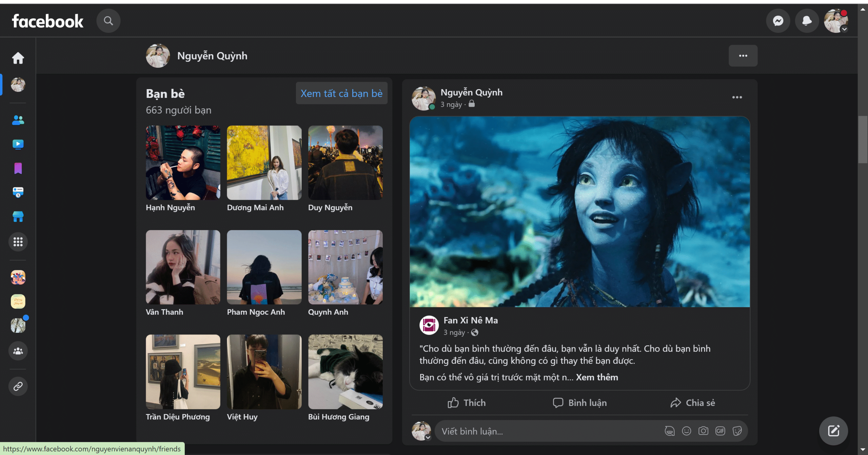The height and width of the screenshot is (455, 868).
Task: Open account menu avatar at top right
Action: (x=836, y=21)
